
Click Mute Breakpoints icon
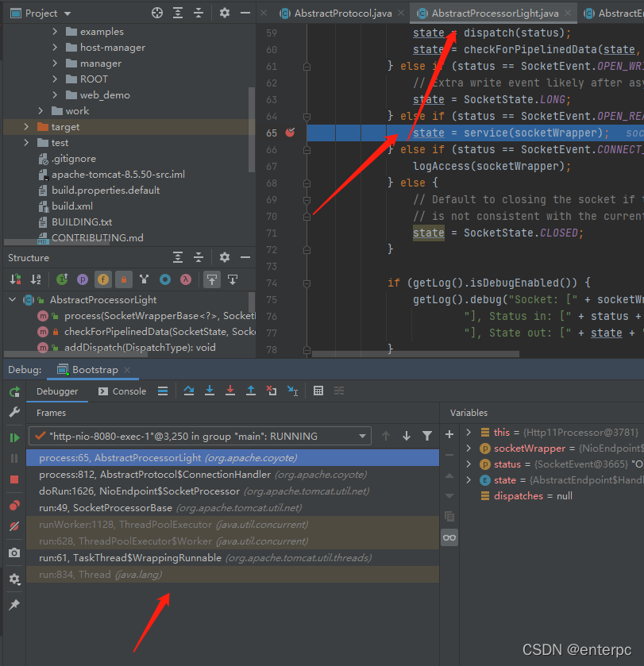(14, 526)
